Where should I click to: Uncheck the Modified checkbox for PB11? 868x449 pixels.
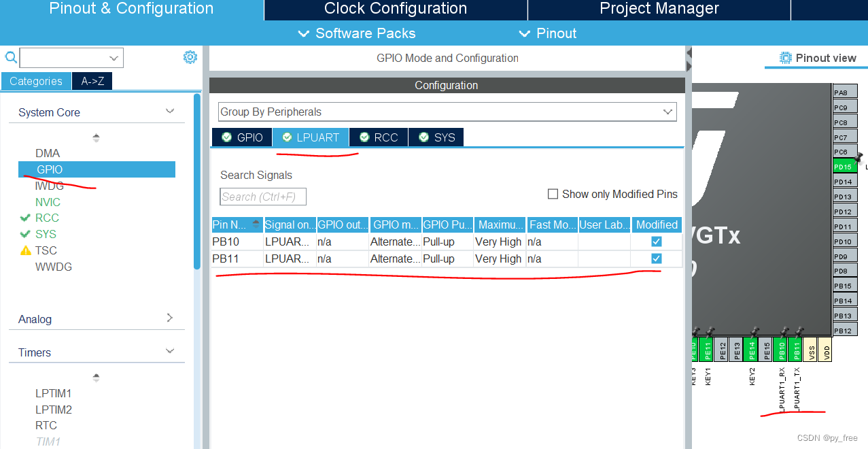(655, 258)
